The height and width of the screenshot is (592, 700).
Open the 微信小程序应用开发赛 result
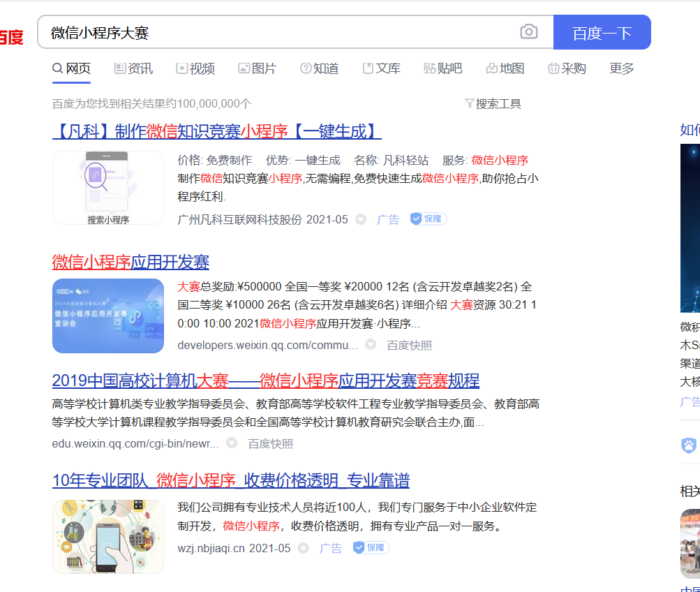[131, 262]
